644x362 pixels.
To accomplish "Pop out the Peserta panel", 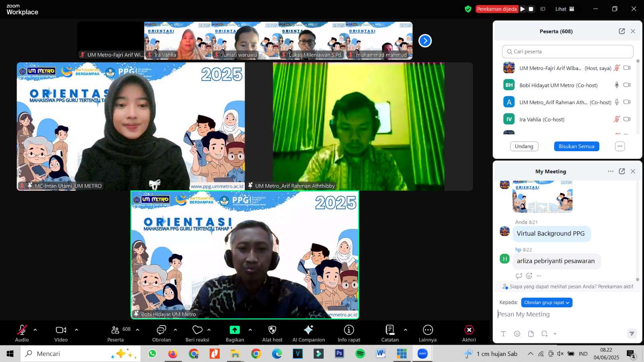I will coord(622,31).
